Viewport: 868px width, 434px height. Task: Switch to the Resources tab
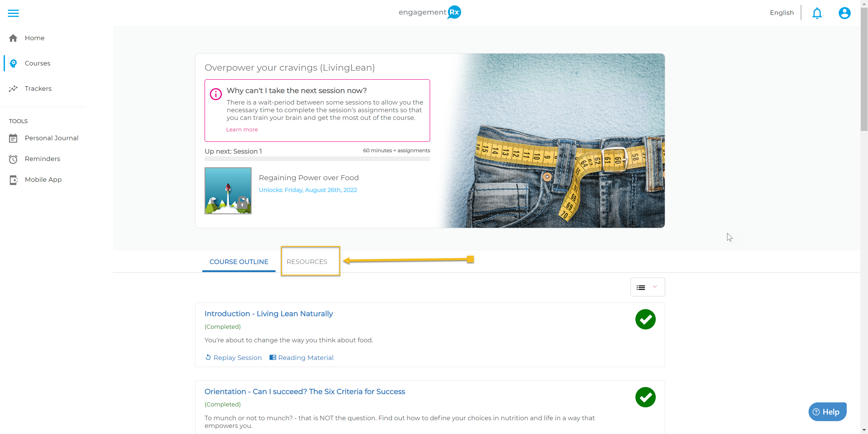pyautogui.click(x=307, y=262)
